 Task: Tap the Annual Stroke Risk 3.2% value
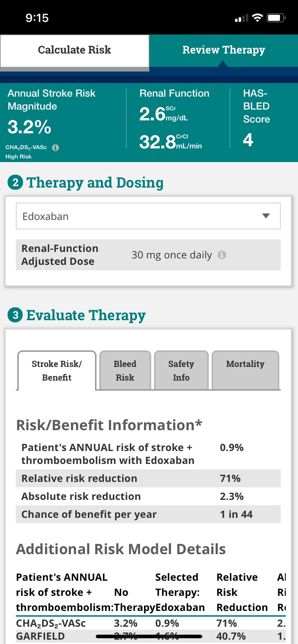click(30, 127)
